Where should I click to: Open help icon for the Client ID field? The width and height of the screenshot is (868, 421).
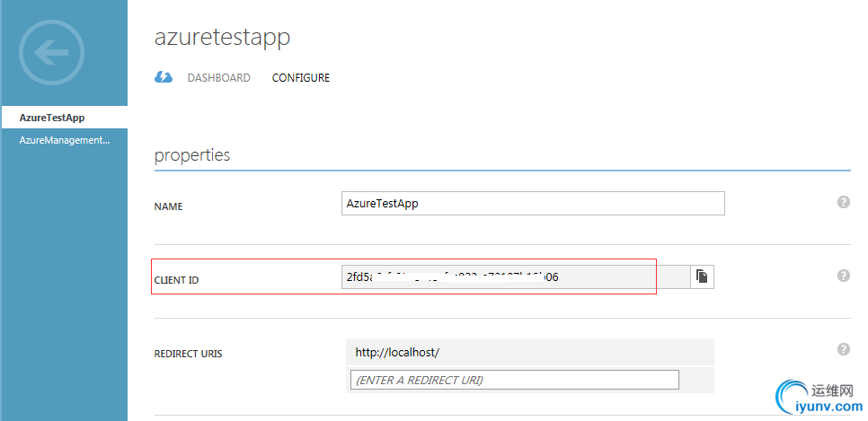pos(843,276)
